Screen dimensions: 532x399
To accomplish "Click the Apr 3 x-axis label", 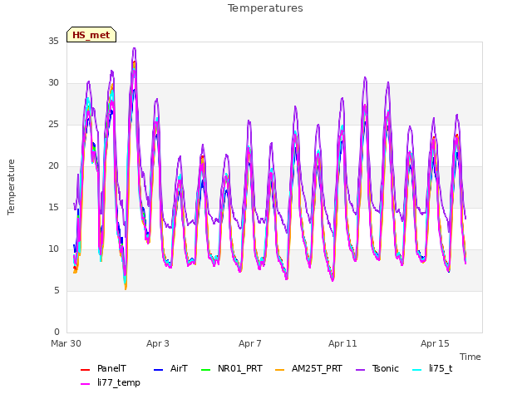I will [x=158, y=343].
